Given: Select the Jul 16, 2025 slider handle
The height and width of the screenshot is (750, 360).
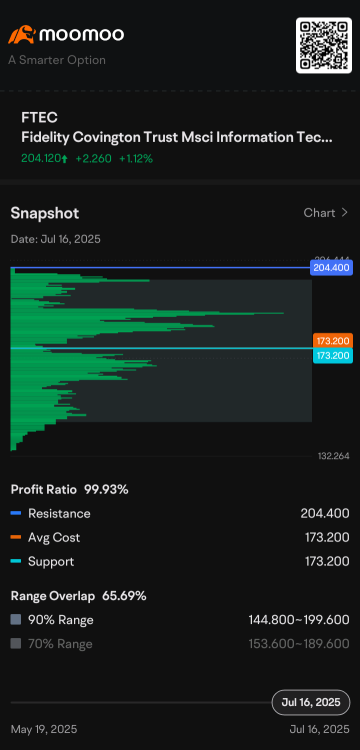Looking at the screenshot, I should click(311, 702).
